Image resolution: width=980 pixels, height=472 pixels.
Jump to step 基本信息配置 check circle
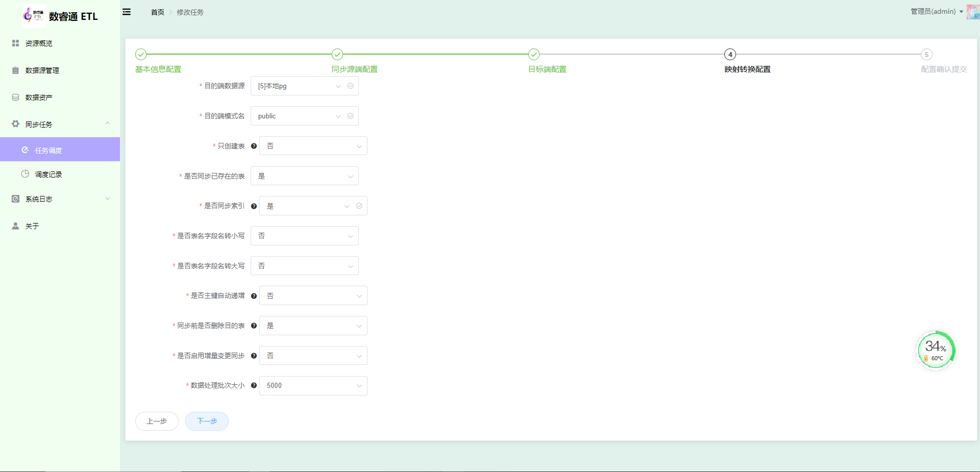(x=141, y=55)
